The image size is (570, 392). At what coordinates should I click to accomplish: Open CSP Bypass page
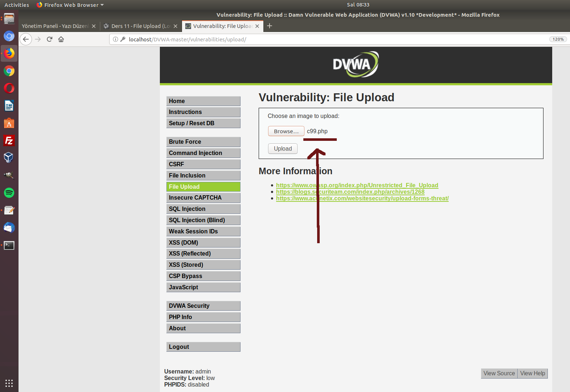203,276
